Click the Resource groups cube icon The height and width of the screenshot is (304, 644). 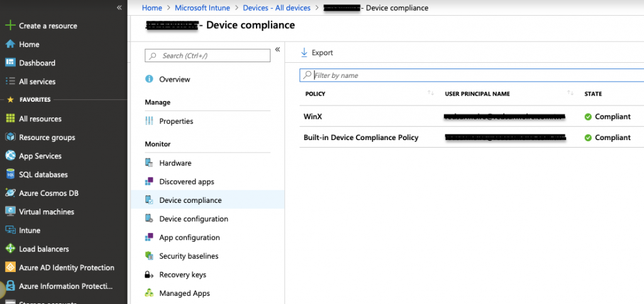[10, 137]
